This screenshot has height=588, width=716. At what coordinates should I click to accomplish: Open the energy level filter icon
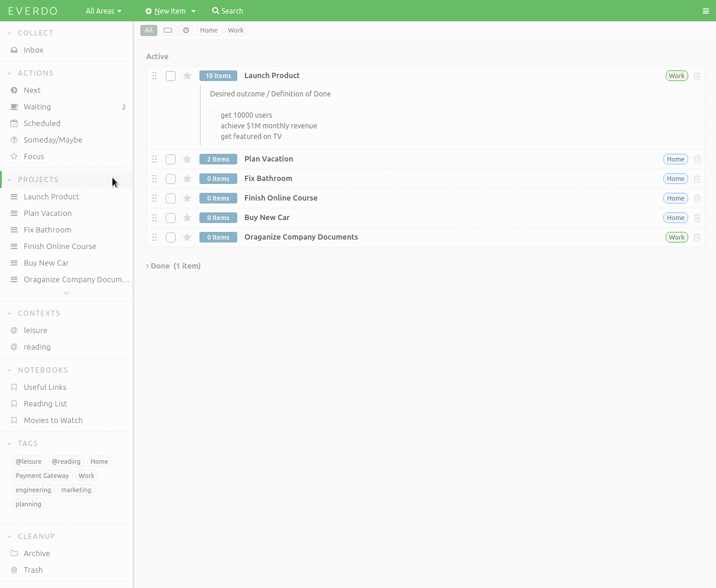168,30
